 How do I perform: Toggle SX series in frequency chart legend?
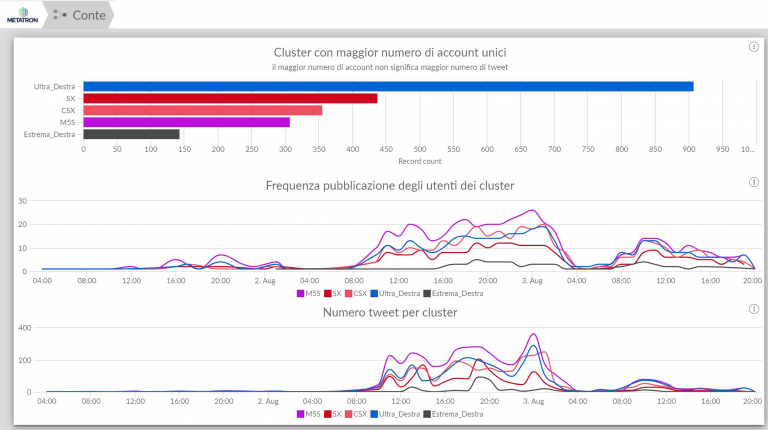coord(333,293)
